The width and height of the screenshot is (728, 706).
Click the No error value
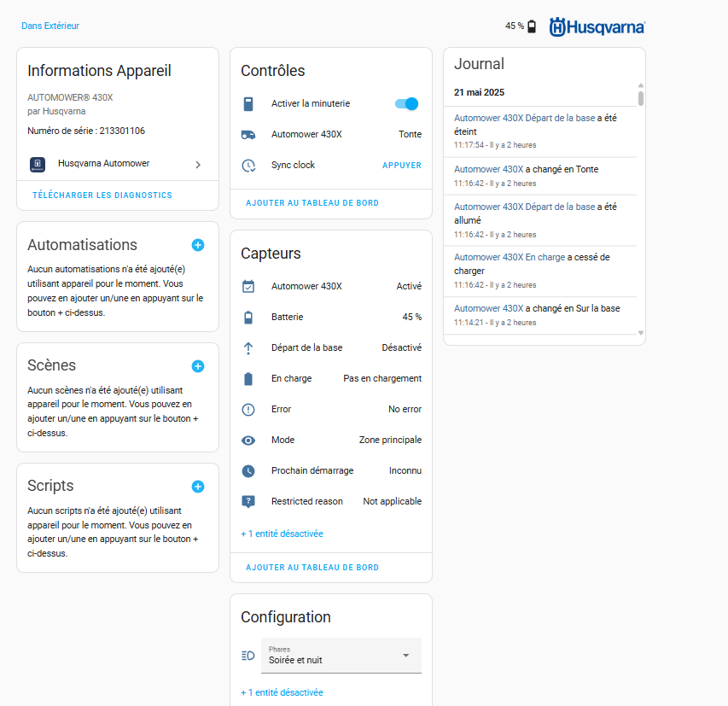[x=405, y=409]
